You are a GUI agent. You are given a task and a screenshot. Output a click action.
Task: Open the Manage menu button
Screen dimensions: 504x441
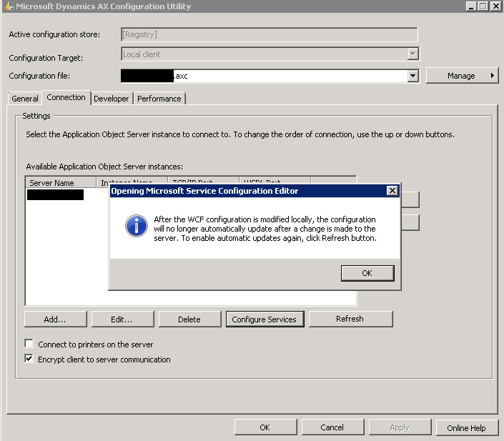click(x=463, y=76)
